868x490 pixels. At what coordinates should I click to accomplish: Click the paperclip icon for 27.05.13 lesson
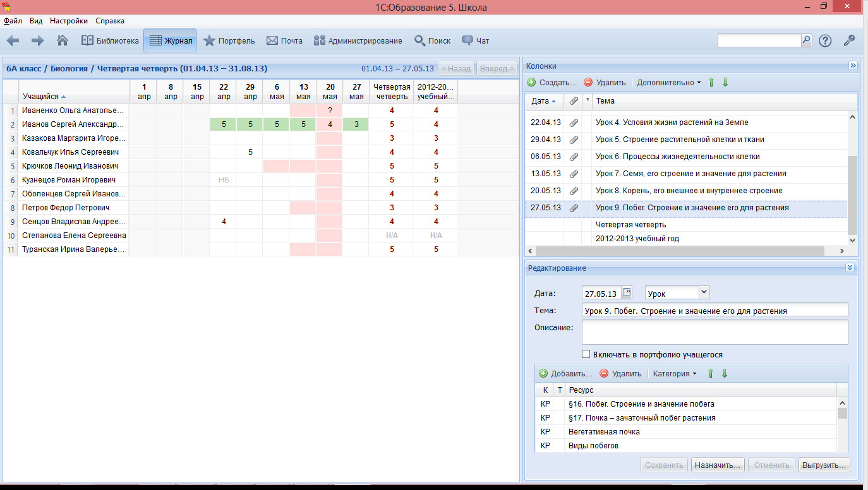coord(574,208)
